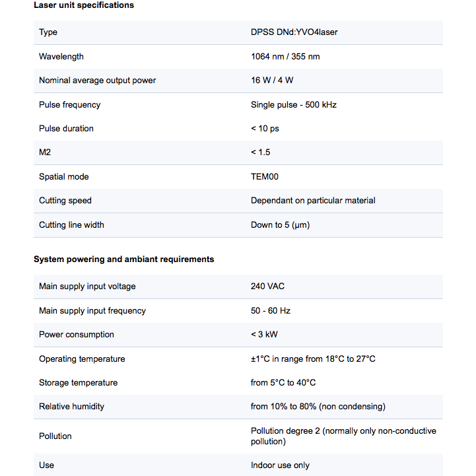Click "System powering and ambiant requirements" heading

point(124,259)
